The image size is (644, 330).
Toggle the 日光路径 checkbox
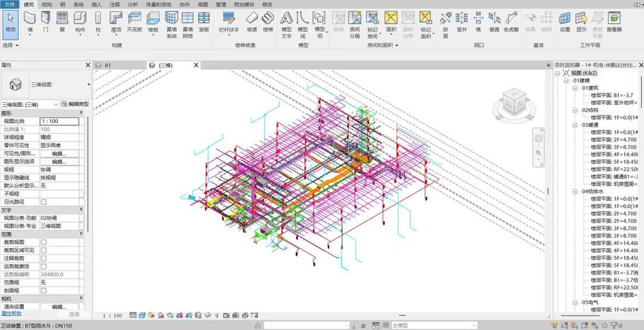pyautogui.click(x=44, y=202)
